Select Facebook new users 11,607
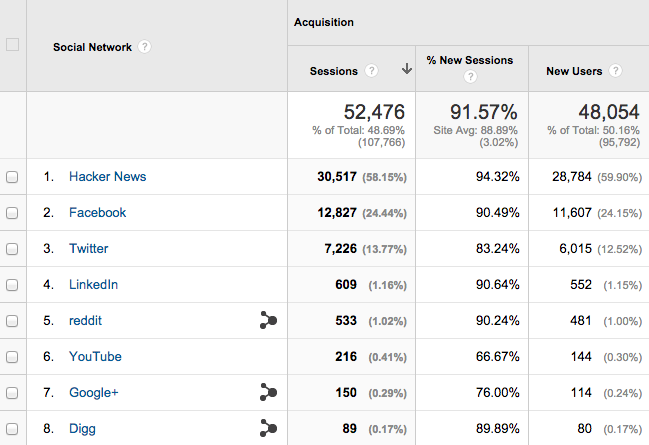The height and width of the screenshot is (445, 649). (x=572, y=213)
